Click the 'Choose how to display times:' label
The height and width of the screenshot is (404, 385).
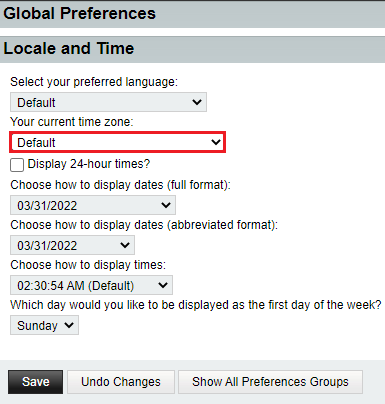pyautogui.click(x=88, y=265)
